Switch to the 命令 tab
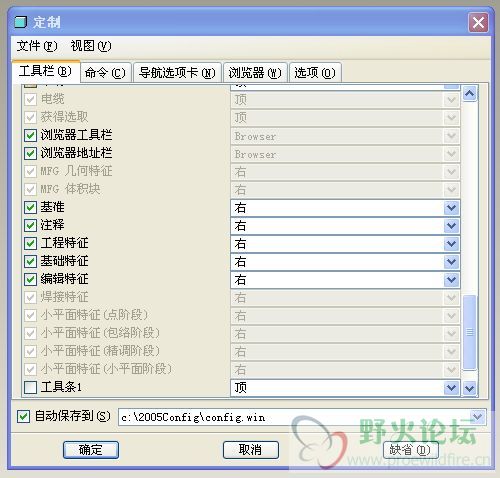The image size is (500, 478). pos(106,72)
